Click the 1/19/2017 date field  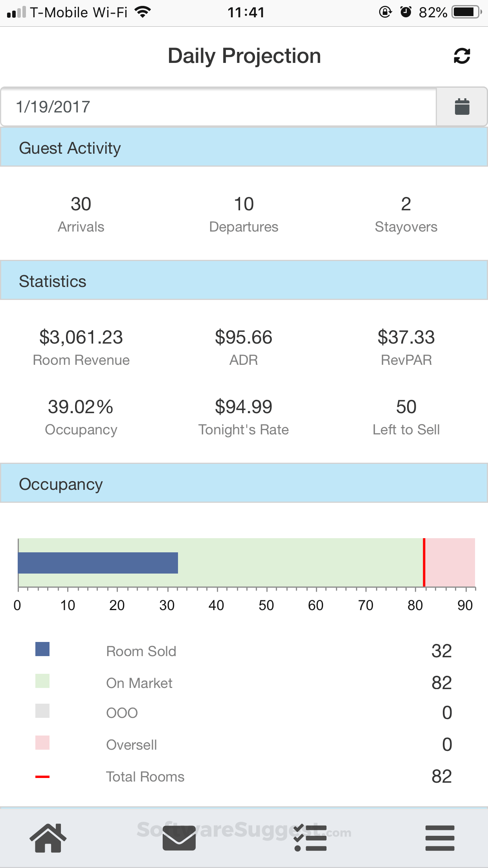pyautogui.click(x=218, y=107)
